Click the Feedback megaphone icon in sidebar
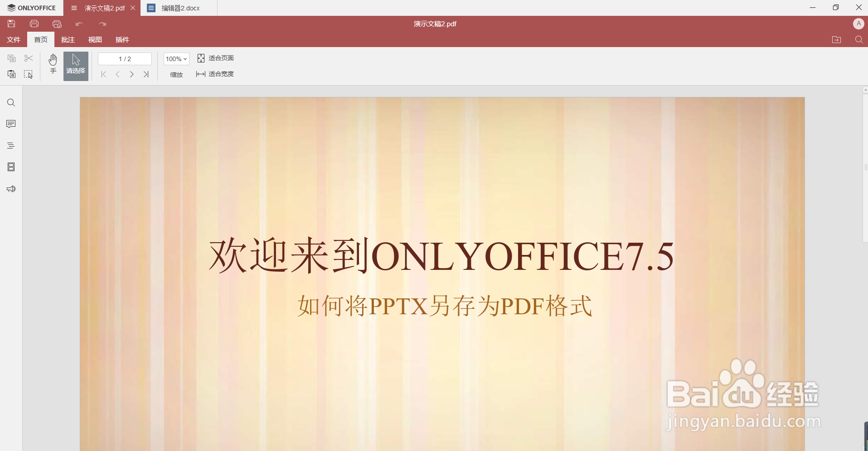This screenshot has height=451, width=868. [x=11, y=189]
